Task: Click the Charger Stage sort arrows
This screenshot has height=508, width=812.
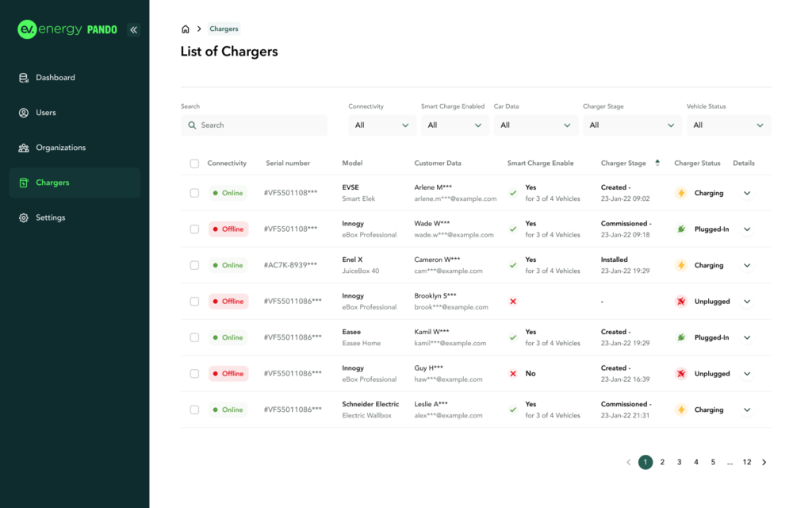Action: coord(657,164)
